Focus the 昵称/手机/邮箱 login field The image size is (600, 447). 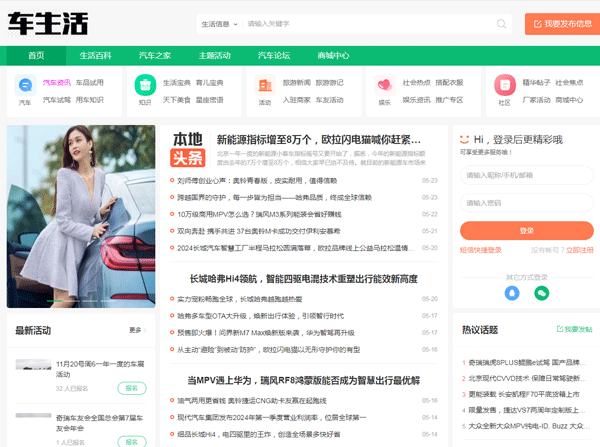pyautogui.click(x=527, y=175)
